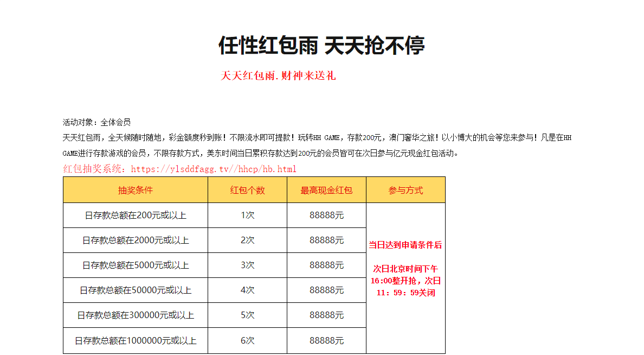Click the text 活动对象：全体会员

[x=96, y=122]
